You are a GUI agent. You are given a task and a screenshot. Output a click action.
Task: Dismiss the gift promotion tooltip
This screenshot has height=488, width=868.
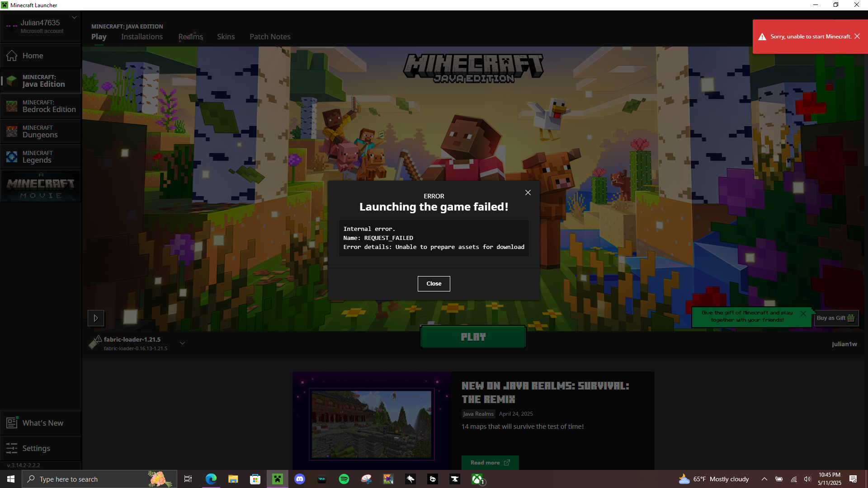(x=803, y=314)
